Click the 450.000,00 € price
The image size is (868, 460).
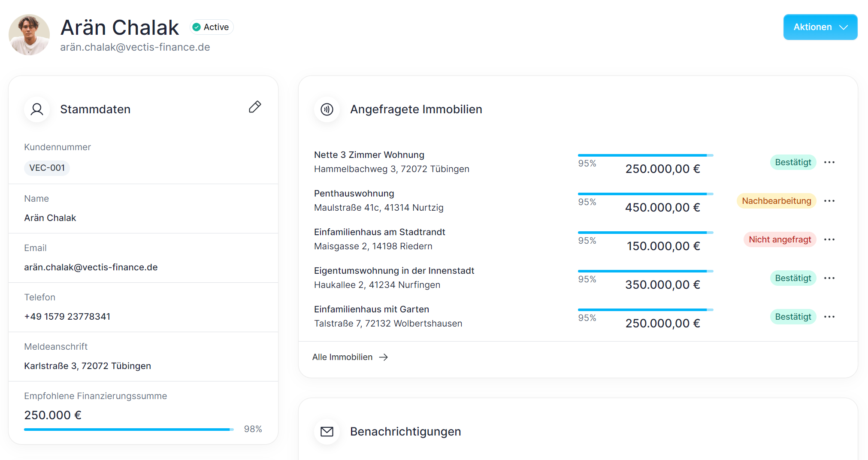point(663,208)
